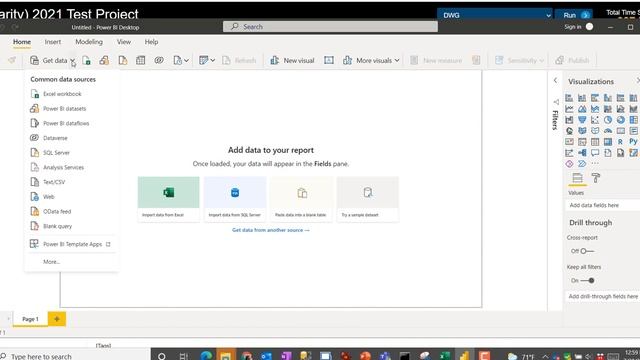The height and width of the screenshot is (360, 640).
Task: Select the table visual icon
Action: pyautogui.click(x=595, y=142)
